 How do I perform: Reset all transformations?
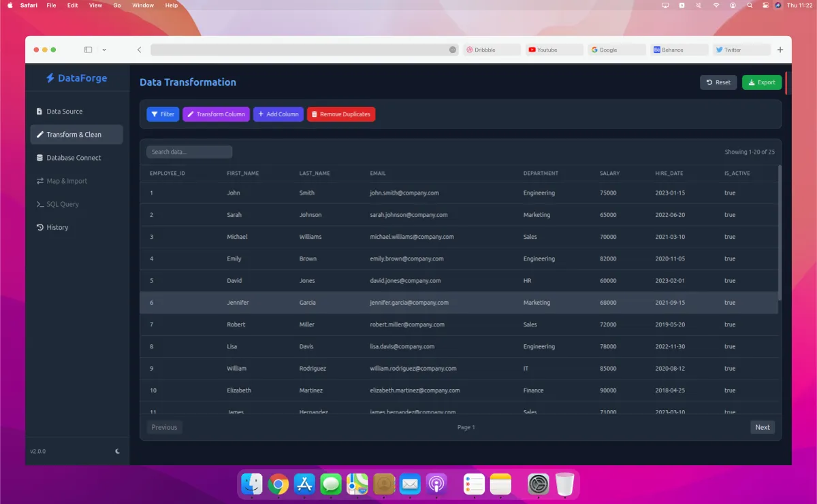[718, 82]
